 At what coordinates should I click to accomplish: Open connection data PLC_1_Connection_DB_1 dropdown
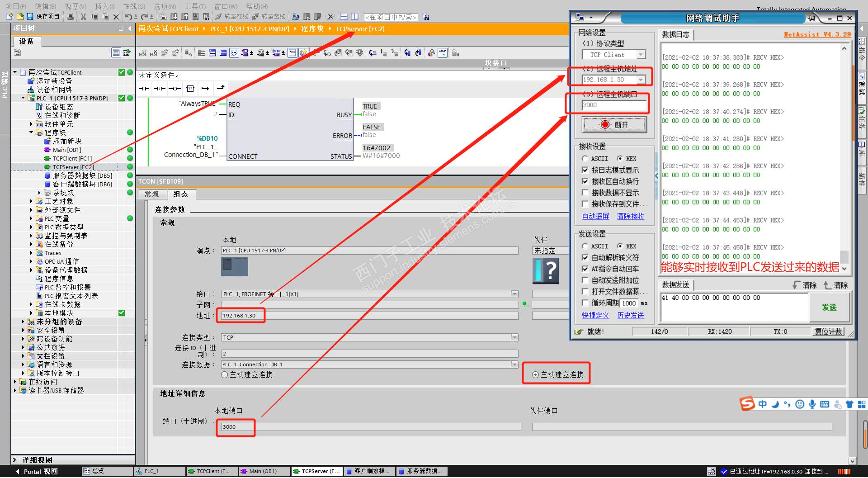(514, 364)
